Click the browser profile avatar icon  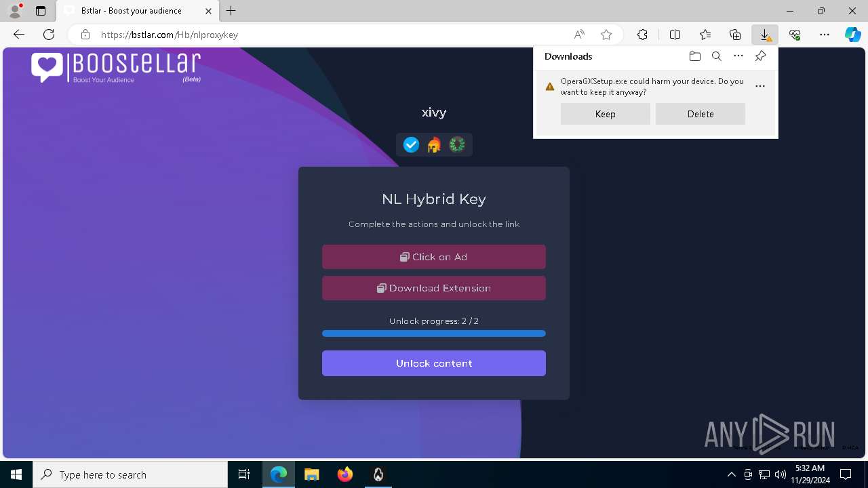tap(15, 11)
